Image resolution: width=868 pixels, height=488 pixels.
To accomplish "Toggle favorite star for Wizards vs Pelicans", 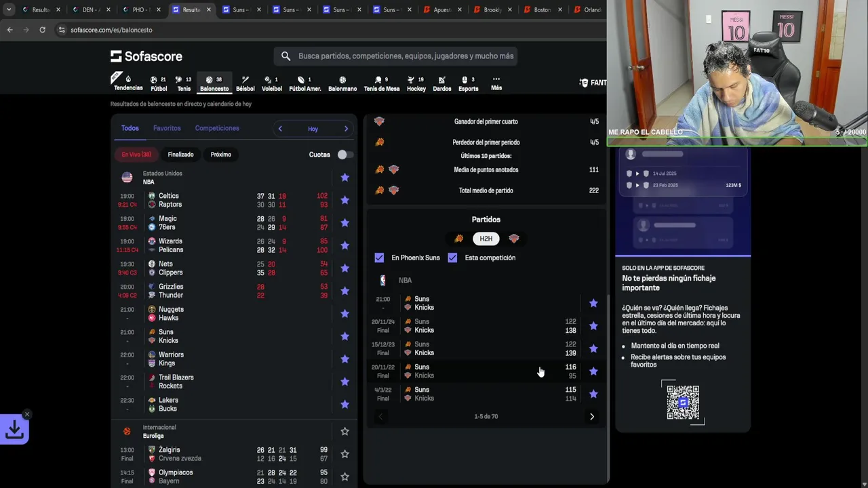I will pos(344,245).
